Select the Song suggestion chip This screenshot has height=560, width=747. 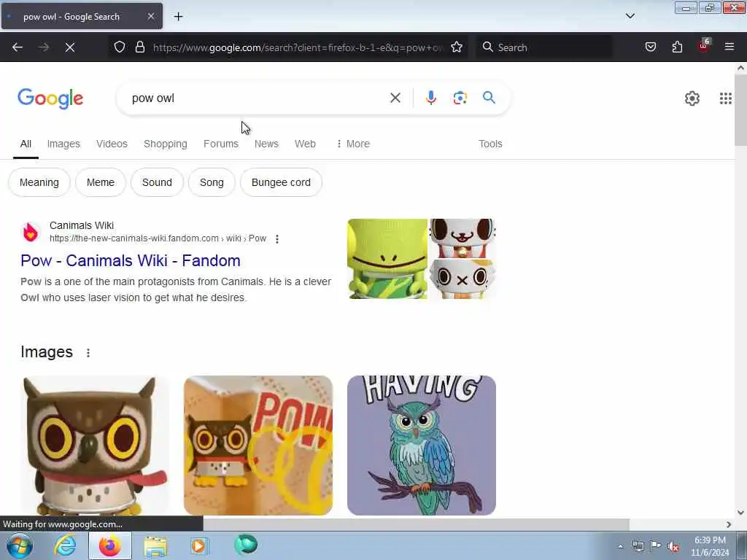pyautogui.click(x=212, y=182)
